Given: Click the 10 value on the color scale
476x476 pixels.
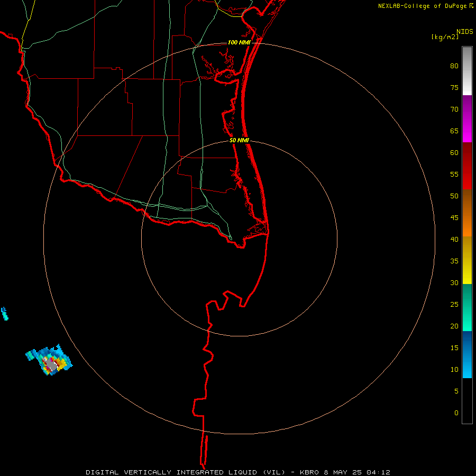Looking at the screenshot, I should [x=454, y=370].
